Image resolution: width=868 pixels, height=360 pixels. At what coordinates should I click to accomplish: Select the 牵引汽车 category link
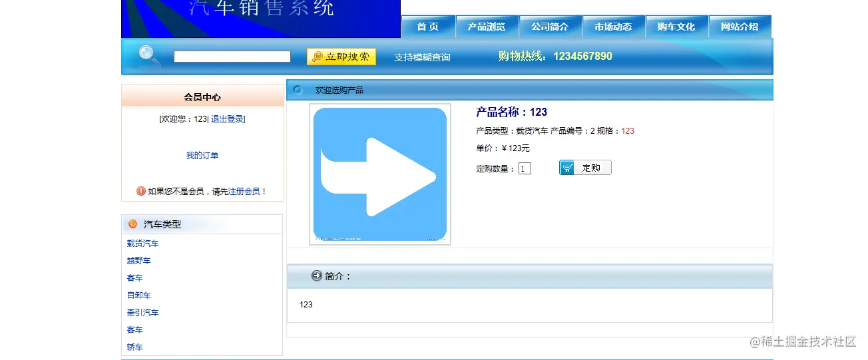pyautogui.click(x=143, y=313)
